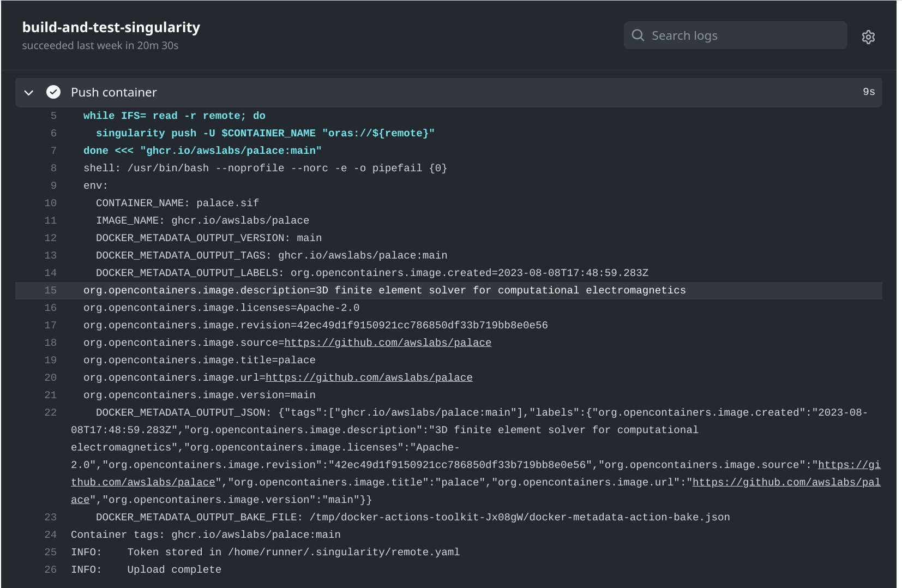Screen dimensions: 902x588
Task: Click the green success checkmark icon
Action: (x=53, y=92)
